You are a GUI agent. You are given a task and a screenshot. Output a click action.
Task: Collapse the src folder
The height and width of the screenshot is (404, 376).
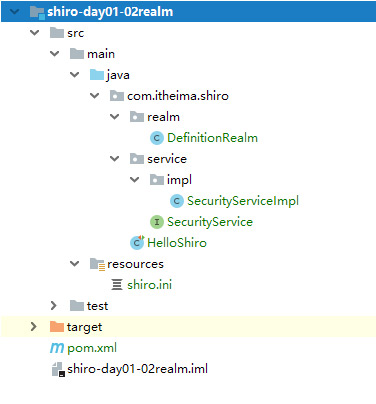35,33
